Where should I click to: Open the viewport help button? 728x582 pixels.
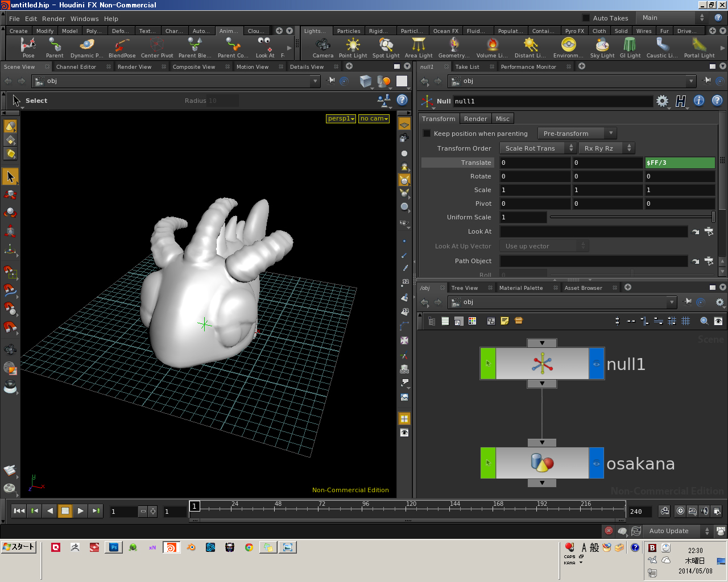tap(402, 100)
